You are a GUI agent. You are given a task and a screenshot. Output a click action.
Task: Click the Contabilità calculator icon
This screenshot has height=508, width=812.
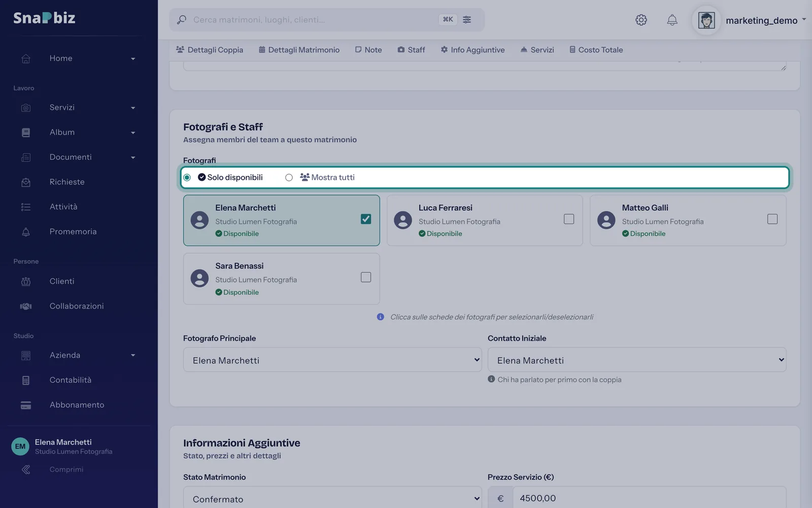tap(26, 380)
